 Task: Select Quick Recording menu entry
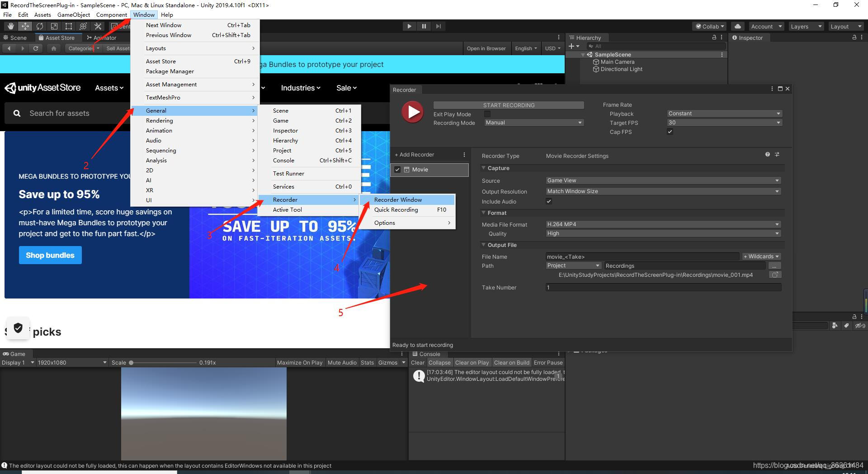(x=407, y=210)
